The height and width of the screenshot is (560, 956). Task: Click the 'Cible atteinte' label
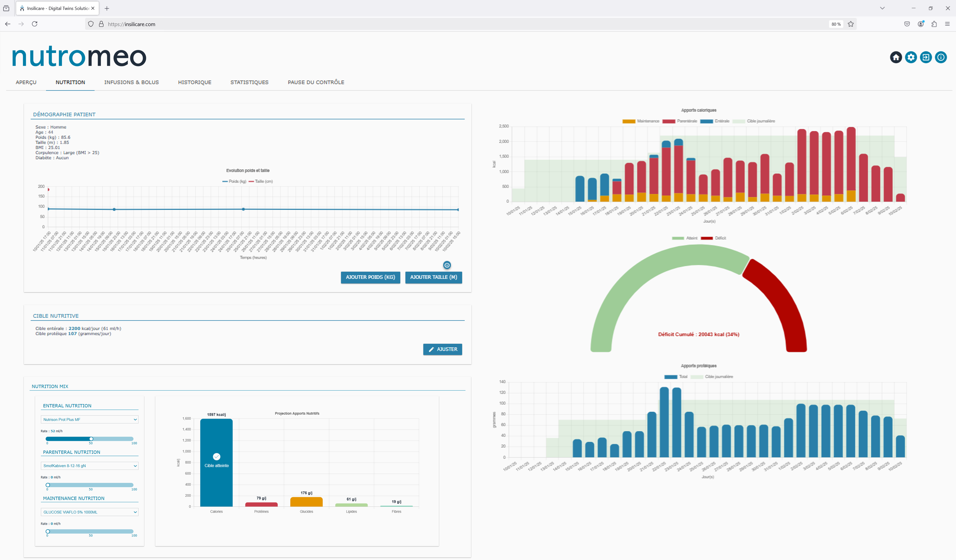[x=217, y=466]
